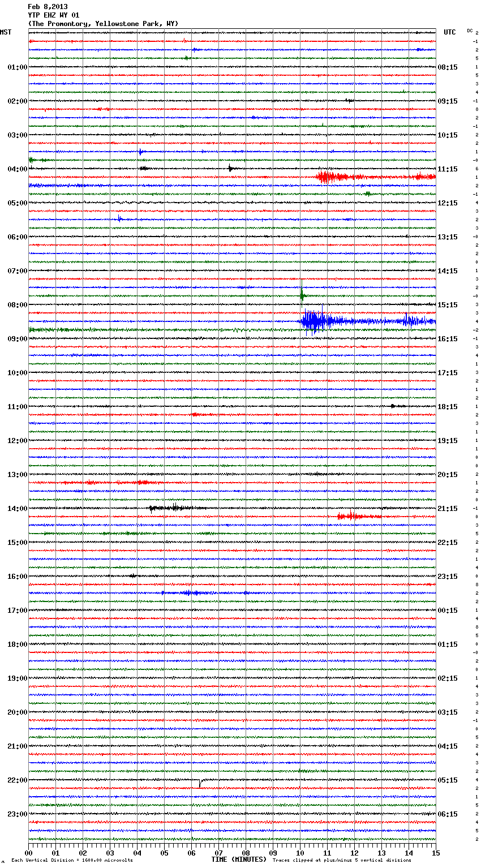Select the '17:00' MST time label
Image resolution: width=481 pixels, height=868 pixels.
(18, 611)
